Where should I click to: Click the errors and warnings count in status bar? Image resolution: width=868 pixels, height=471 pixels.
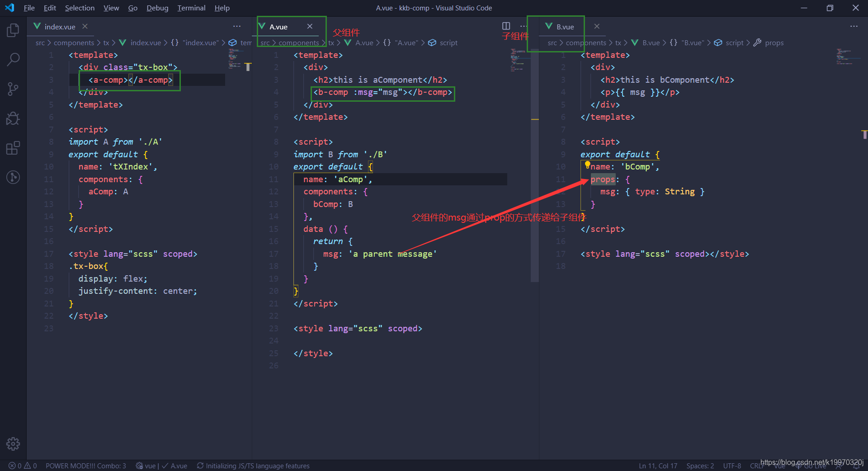(23, 466)
